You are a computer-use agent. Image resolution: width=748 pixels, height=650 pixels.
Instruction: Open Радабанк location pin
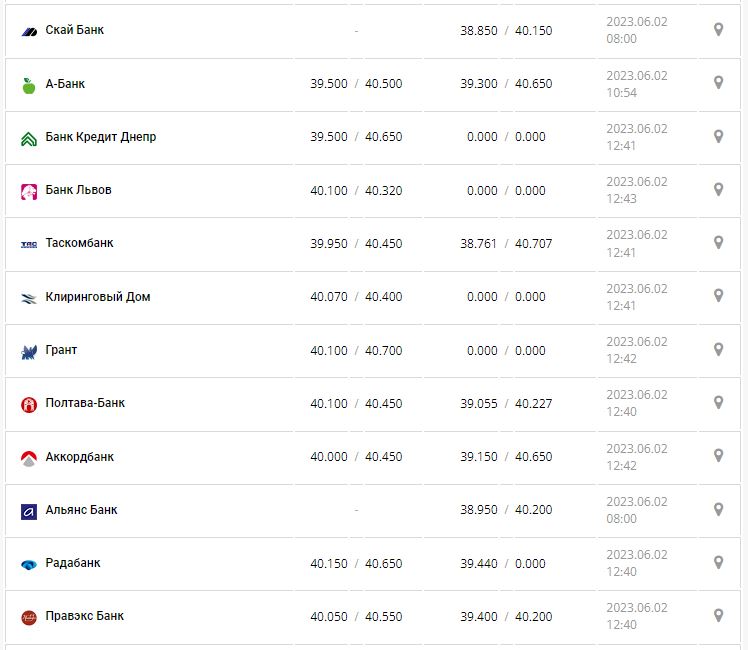tap(718, 562)
